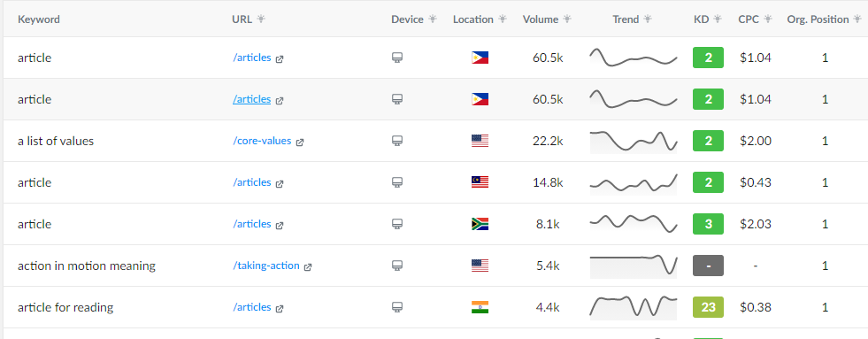
Task: Click the desktop device icon in first row
Action: click(x=397, y=58)
